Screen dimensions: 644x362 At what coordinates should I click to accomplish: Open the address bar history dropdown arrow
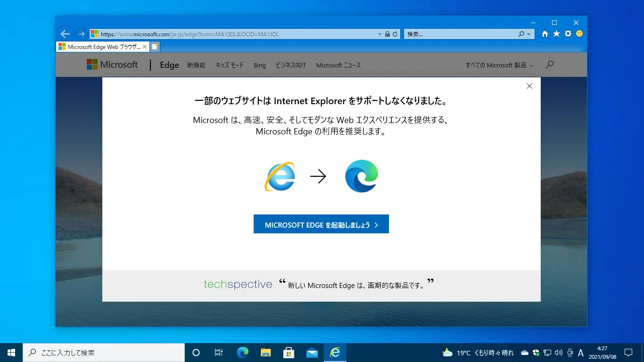click(x=380, y=34)
